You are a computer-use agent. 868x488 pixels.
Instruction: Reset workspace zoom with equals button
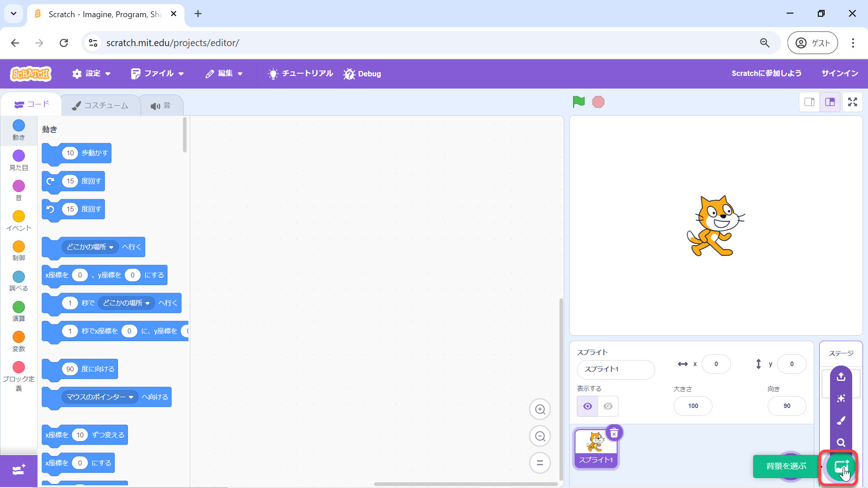540,463
